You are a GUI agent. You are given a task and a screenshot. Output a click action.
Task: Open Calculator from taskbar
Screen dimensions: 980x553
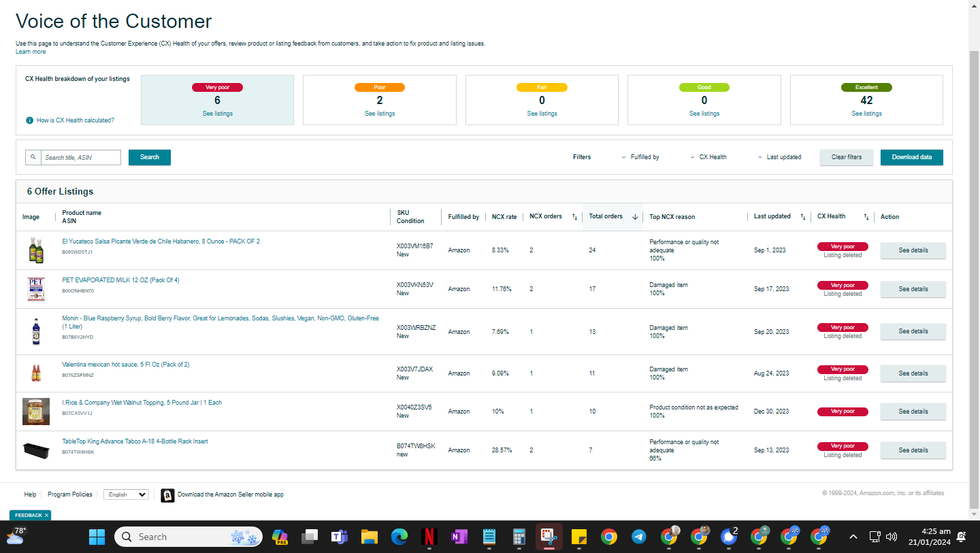(519, 537)
